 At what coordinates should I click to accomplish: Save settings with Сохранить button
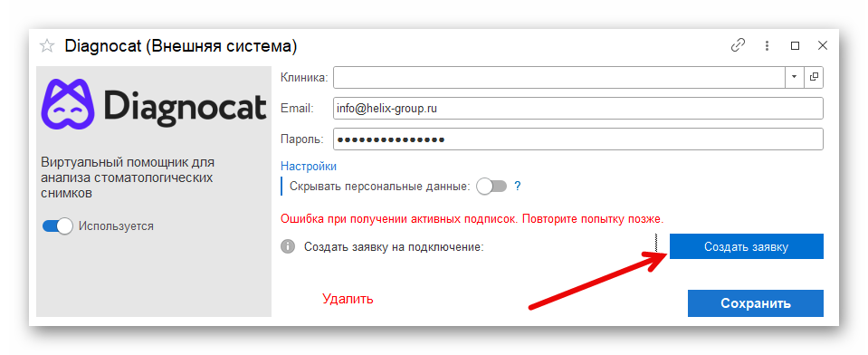pyautogui.click(x=756, y=303)
